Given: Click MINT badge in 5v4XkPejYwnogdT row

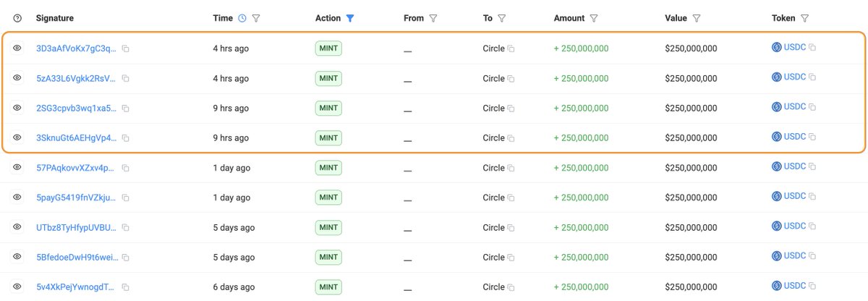Looking at the screenshot, I should (328, 287).
